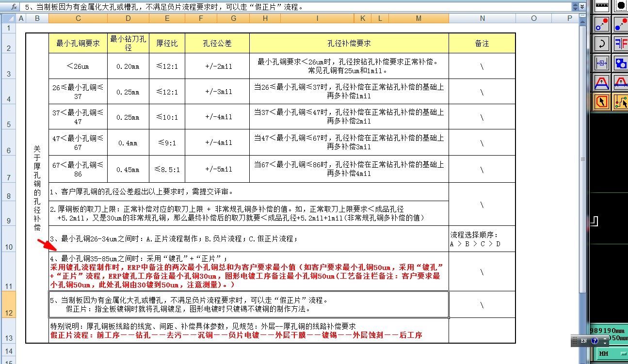Image resolution: width=628 pixels, height=364 pixels.
Task: Click the language bar help question mark
Action: tap(595, 341)
